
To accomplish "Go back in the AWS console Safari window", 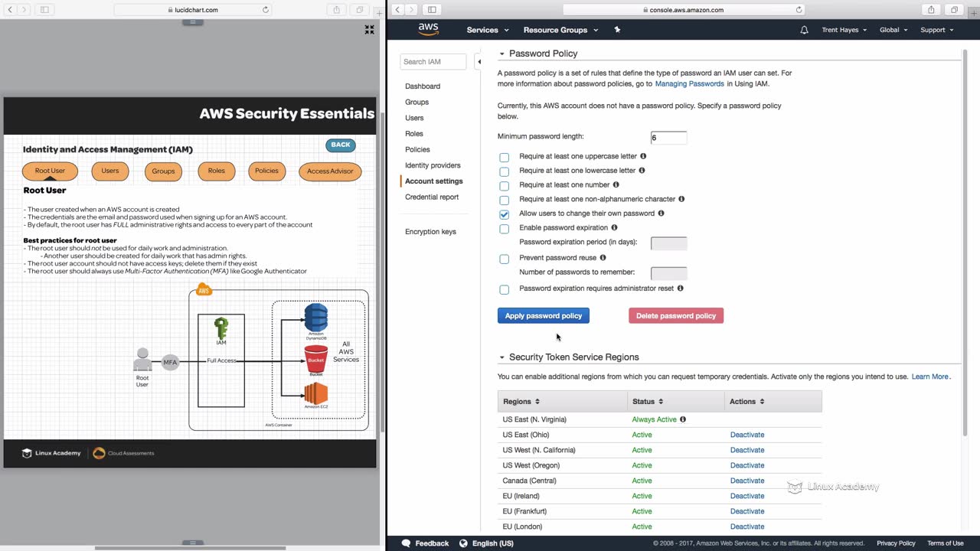I will tap(397, 10).
